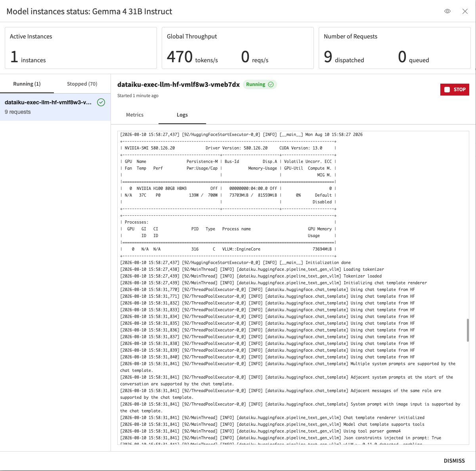This screenshot has width=476, height=471.
Task: Click the Active Instances card
Action: 81,48
